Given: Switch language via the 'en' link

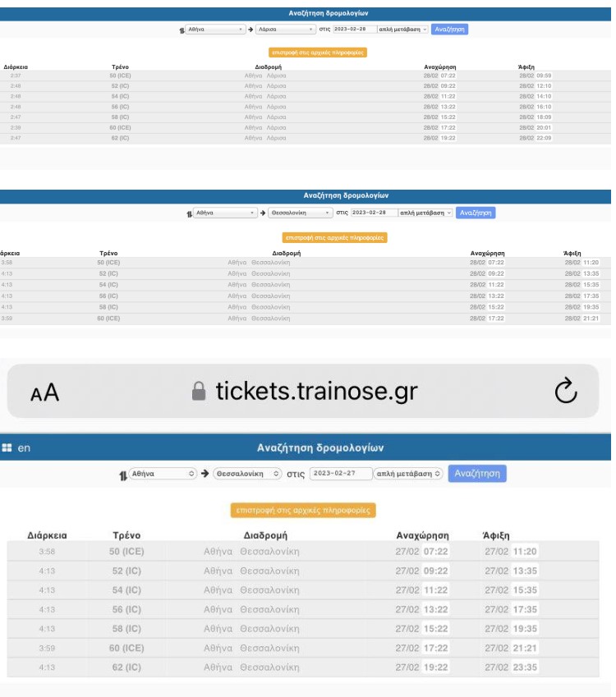Looking at the screenshot, I should pyautogui.click(x=24, y=448).
